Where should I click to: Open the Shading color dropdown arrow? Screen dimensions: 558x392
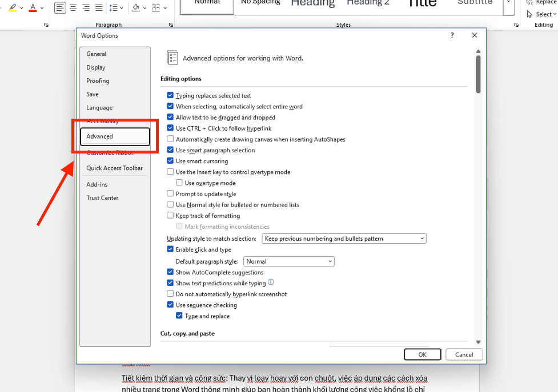pos(145,8)
